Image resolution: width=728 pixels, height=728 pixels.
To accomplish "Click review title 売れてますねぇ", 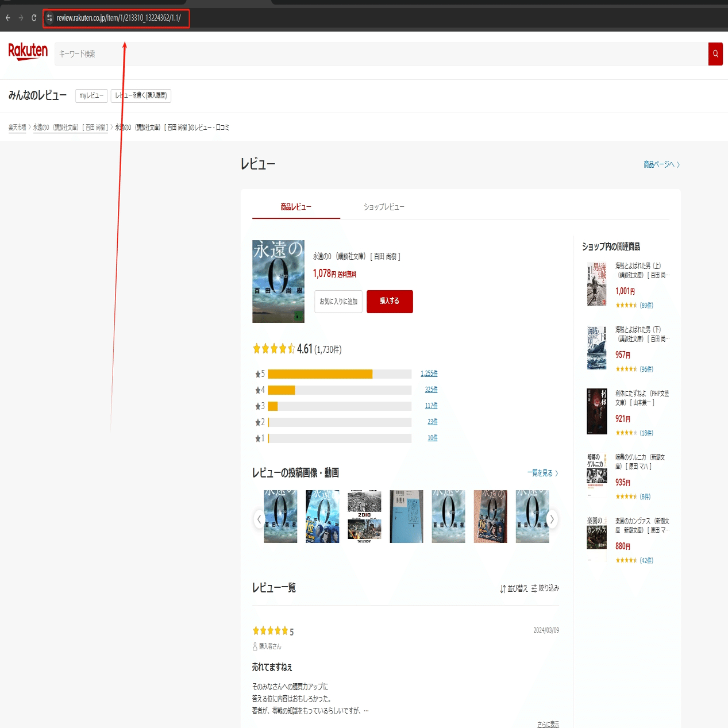I will coord(272,667).
